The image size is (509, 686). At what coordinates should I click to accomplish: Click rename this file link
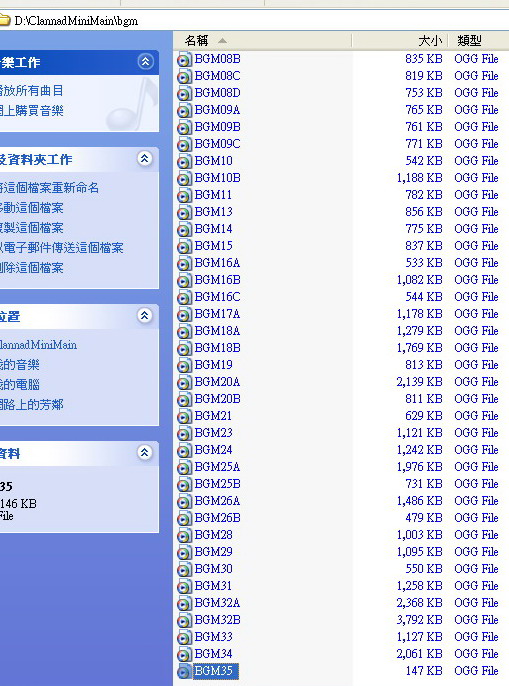click(x=49, y=188)
